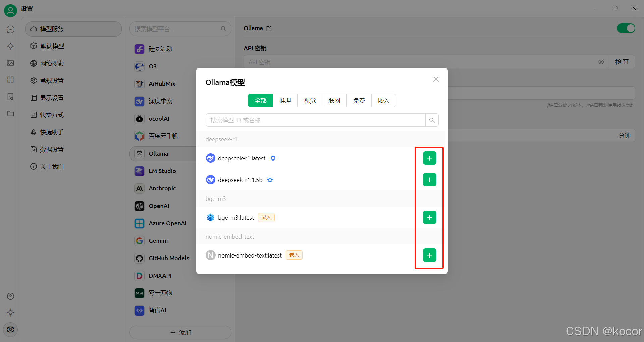Open 模型服务 settings section
Screen dimensions: 644x342
click(x=73, y=29)
